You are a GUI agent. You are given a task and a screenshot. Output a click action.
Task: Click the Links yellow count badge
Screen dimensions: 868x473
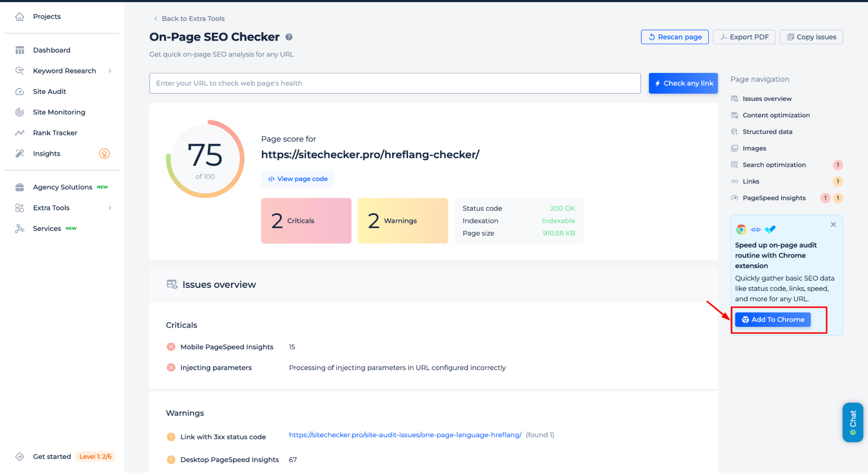click(838, 182)
